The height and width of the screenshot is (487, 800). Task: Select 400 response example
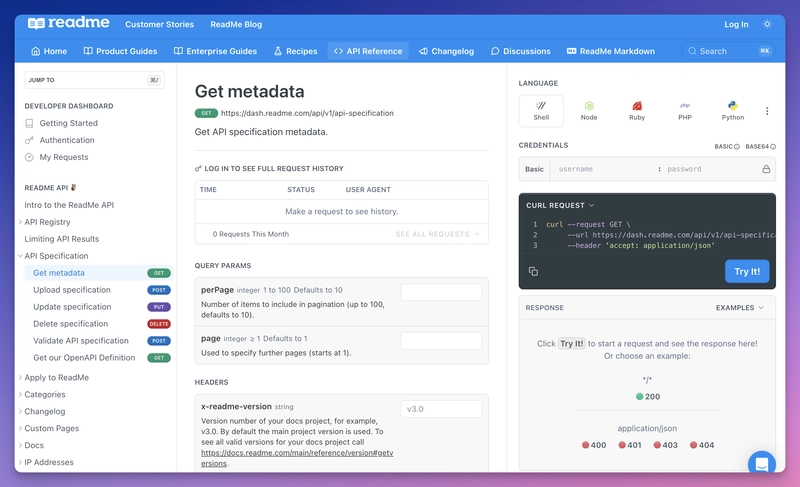pyautogui.click(x=594, y=445)
